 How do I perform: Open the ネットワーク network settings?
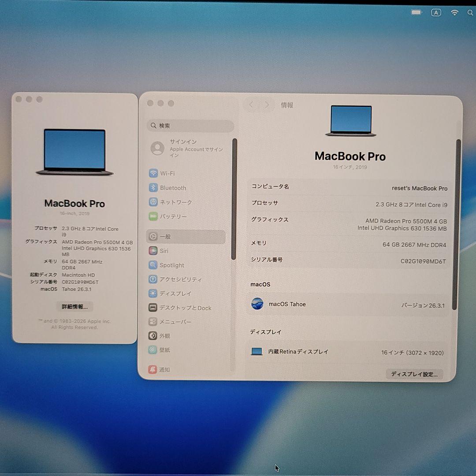(x=170, y=202)
